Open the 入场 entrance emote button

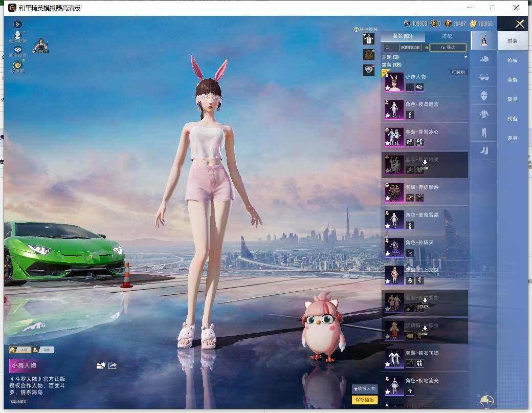(x=19, y=350)
